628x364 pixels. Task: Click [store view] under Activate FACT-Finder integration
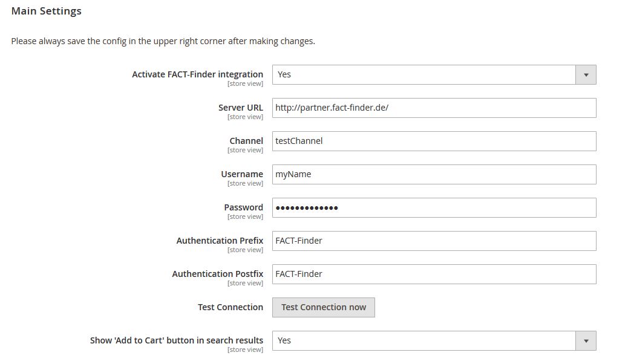(x=245, y=83)
